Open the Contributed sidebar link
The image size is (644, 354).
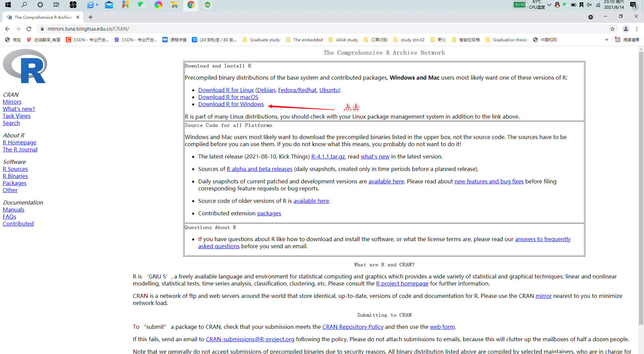click(18, 224)
